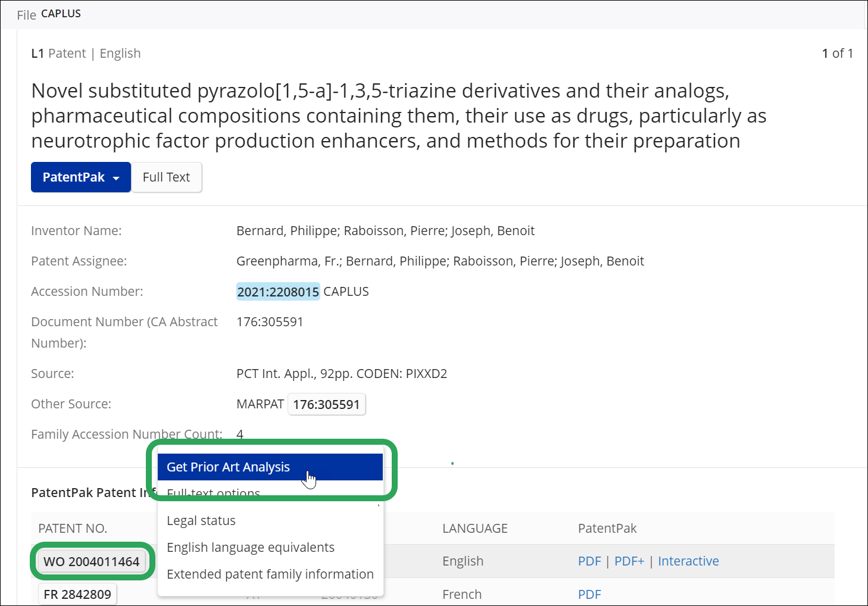868x606 pixels.
Task: Click the CAPLUS file label
Action: click(x=61, y=14)
